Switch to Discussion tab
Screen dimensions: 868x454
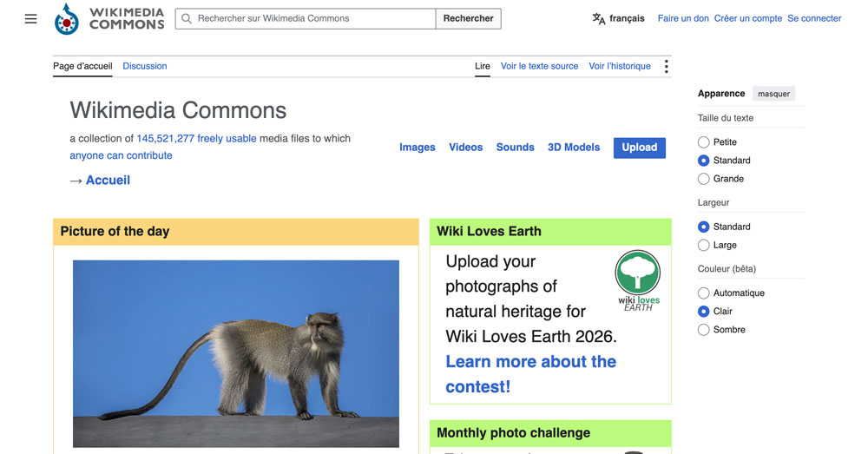144,66
